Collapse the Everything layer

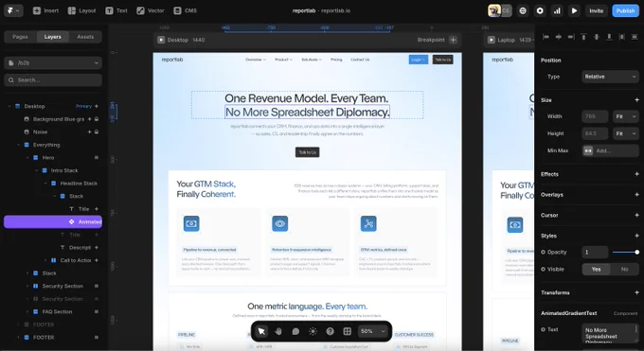pyautogui.click(x=19, y=145)
